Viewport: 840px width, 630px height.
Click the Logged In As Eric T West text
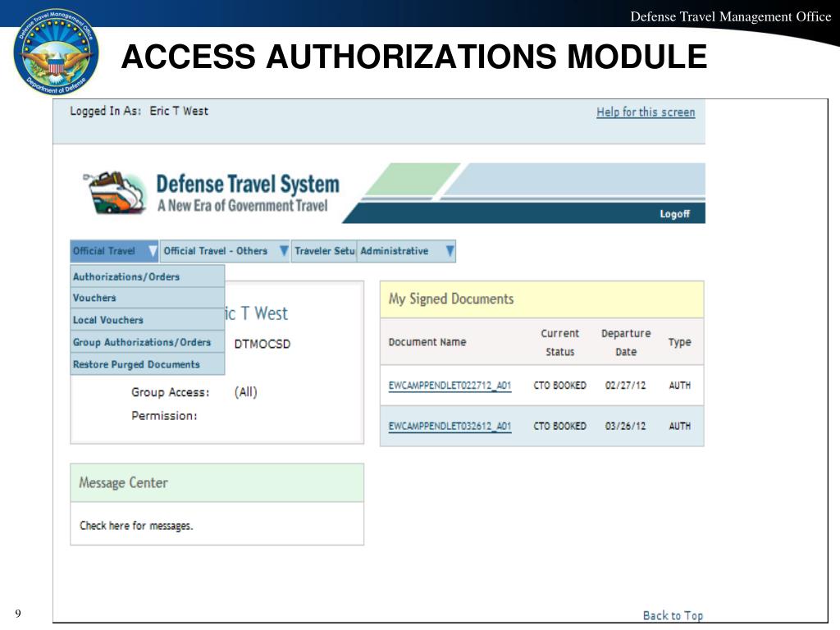pyautogui.click(x=139, y=111)
